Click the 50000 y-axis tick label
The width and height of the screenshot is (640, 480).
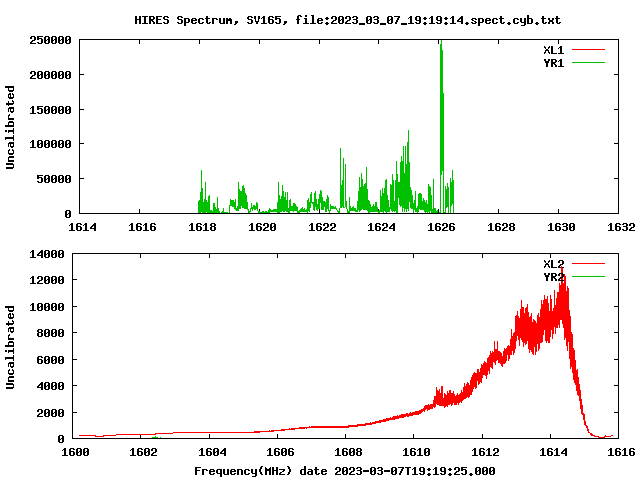click(x=54, y=179)
